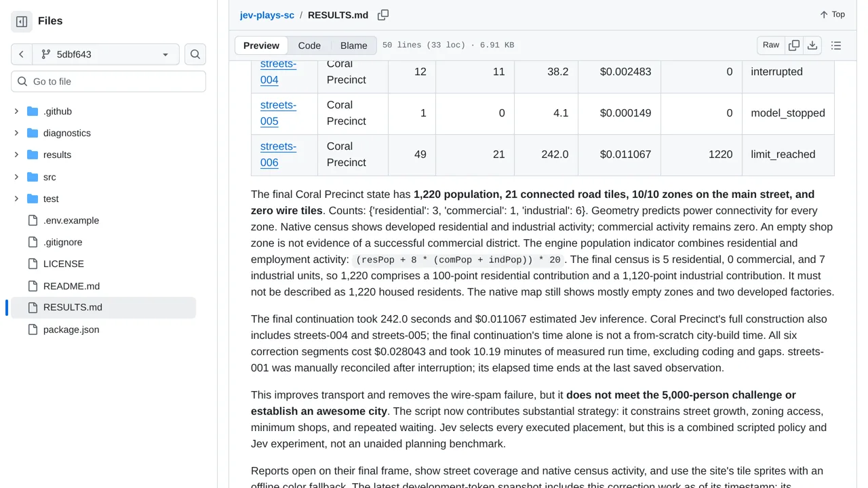Focus the Go to file search field
This screenshot has height=488, width=868.
[108, 81]
